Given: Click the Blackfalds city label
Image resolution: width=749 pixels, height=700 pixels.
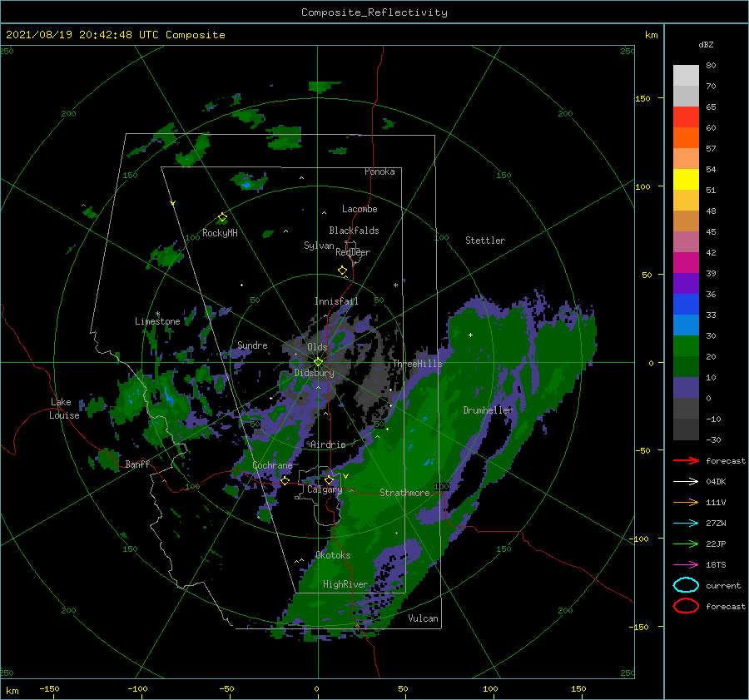Looking at the screenshot, I should point(354,231).
